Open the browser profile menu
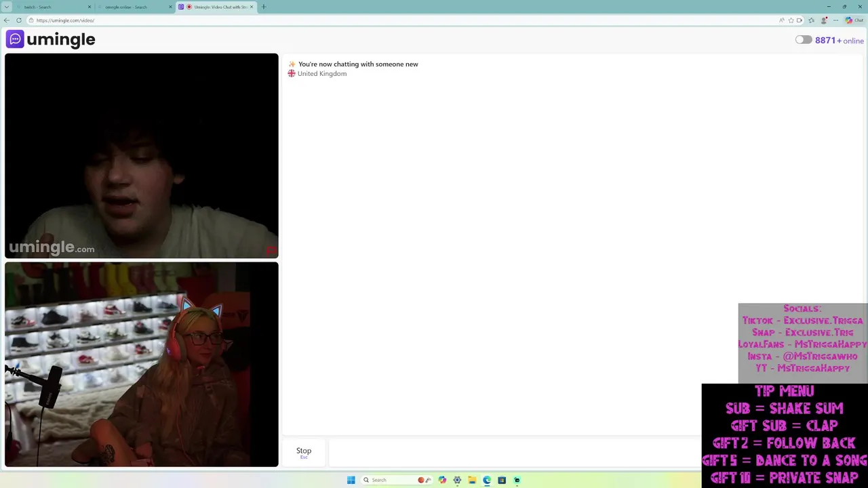The width and height of the screenshot is (868, 488). pos(824,20)
